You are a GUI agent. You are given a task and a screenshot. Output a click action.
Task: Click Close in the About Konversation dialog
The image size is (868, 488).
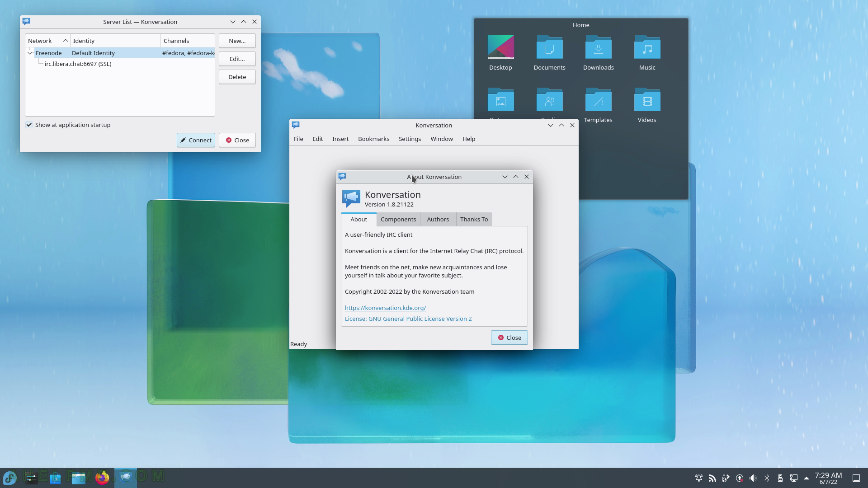point(509,338)
